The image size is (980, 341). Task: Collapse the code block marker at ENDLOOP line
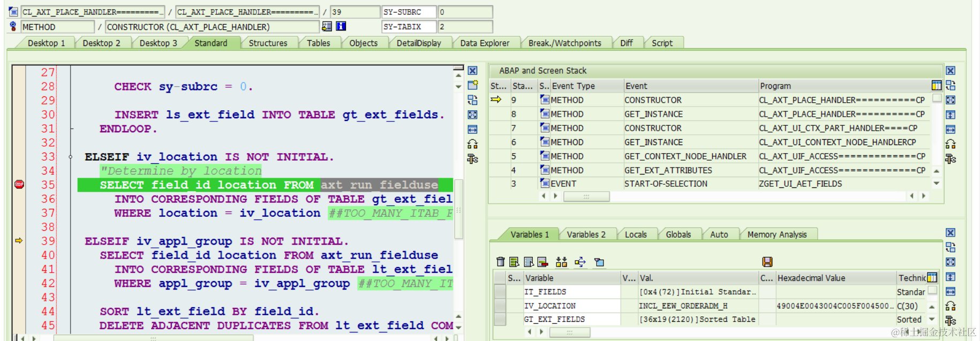click(x=71, y=129)
